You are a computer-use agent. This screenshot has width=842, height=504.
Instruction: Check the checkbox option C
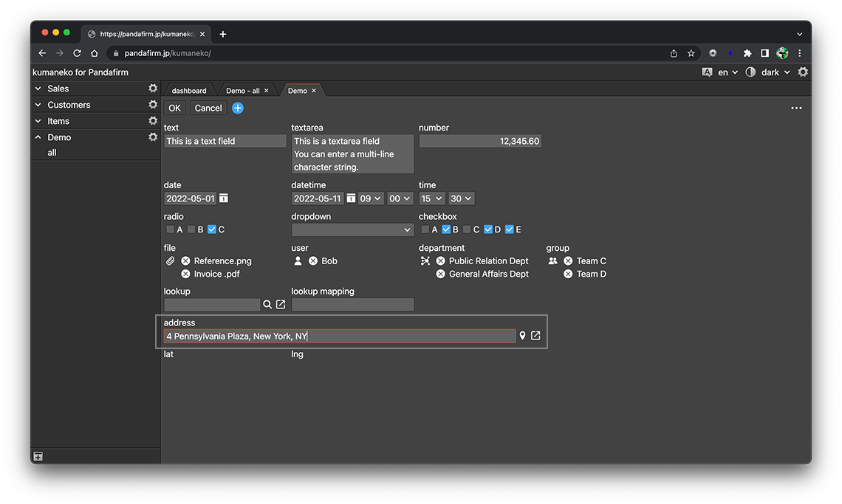467,229
